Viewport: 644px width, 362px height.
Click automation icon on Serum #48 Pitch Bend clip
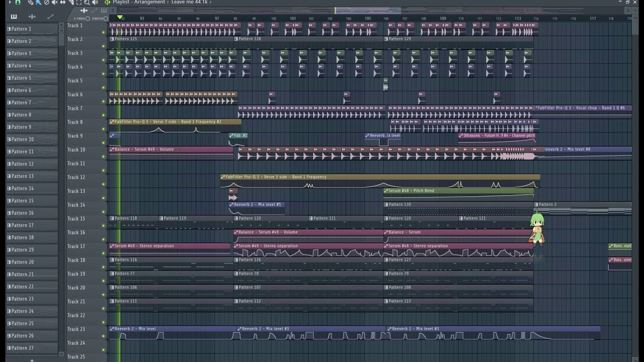[x=386, y=191]
